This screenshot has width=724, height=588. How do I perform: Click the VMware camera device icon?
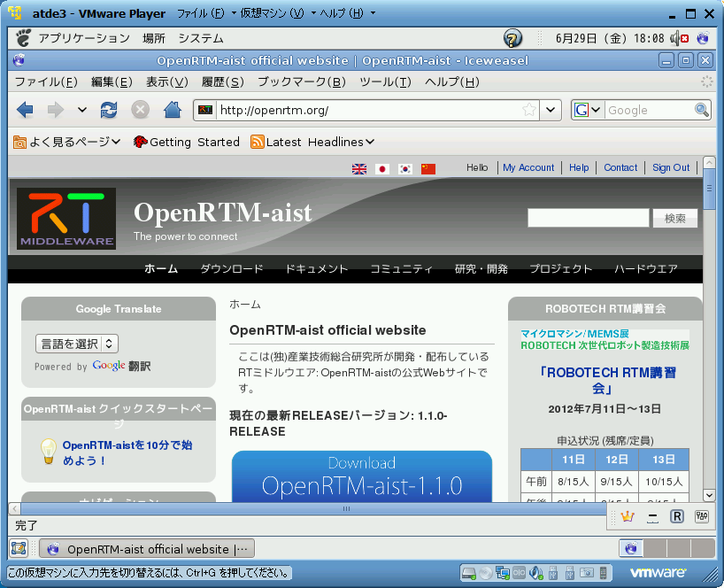(587, 574)
